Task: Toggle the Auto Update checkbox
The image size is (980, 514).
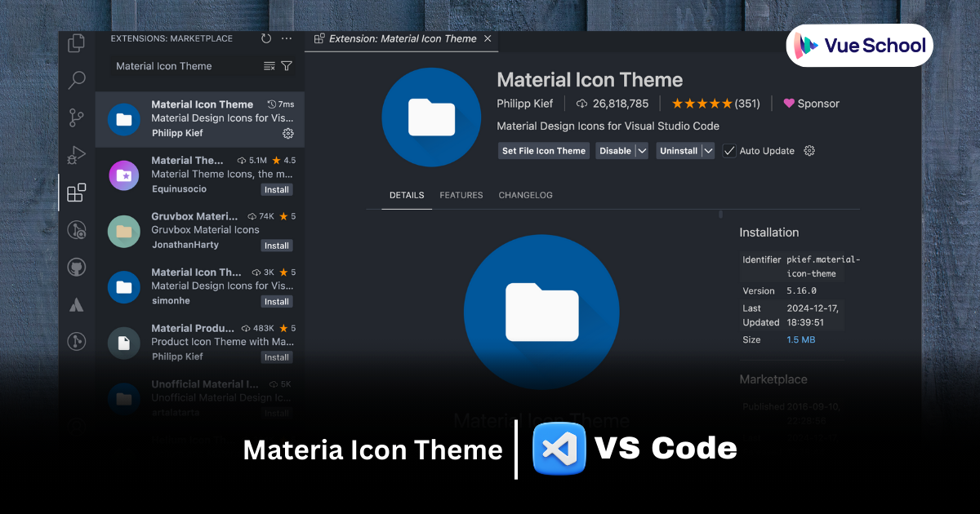Action: (729, 151)
